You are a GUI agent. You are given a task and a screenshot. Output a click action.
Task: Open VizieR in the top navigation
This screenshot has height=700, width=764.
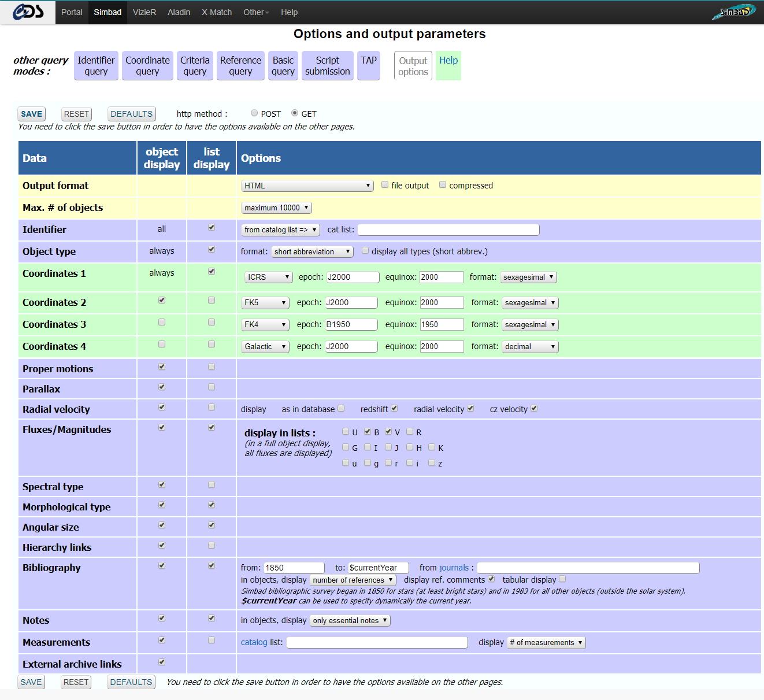pos(144,12)
